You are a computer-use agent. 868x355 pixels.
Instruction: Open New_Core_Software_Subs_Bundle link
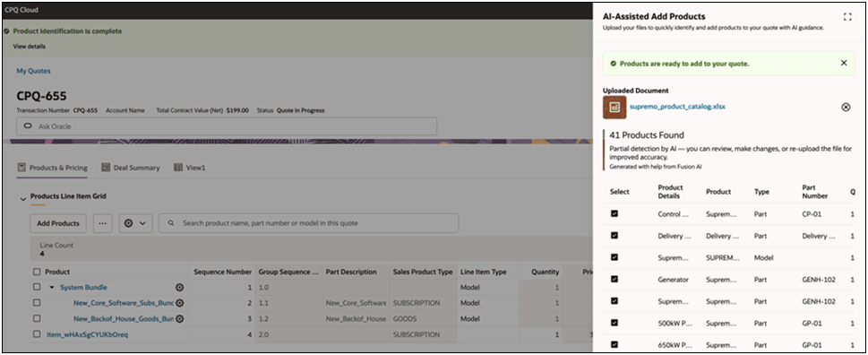point(124,303)
